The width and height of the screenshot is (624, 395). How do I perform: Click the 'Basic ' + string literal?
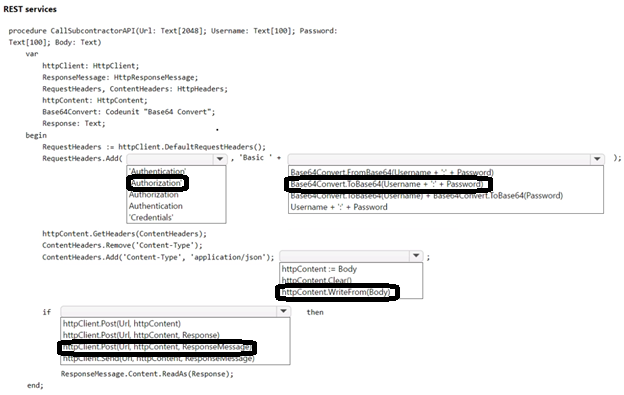[x=260, y=158]
